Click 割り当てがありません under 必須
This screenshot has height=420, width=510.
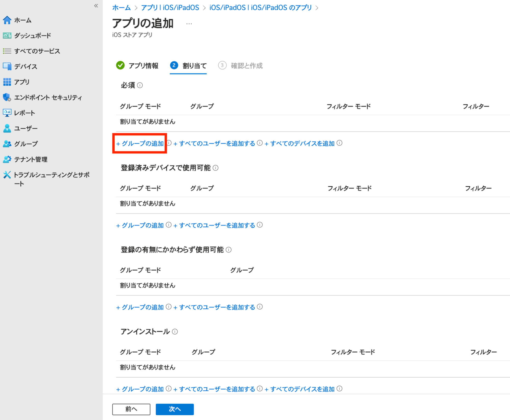[147, 122]
